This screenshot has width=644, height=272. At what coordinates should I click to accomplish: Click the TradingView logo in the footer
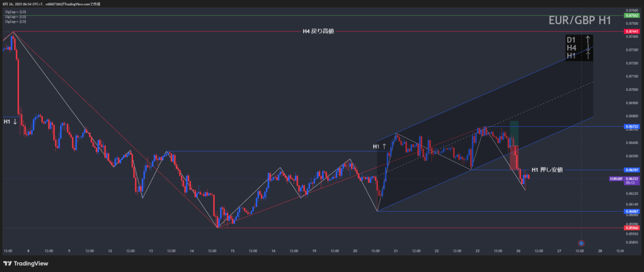[26, 263]
